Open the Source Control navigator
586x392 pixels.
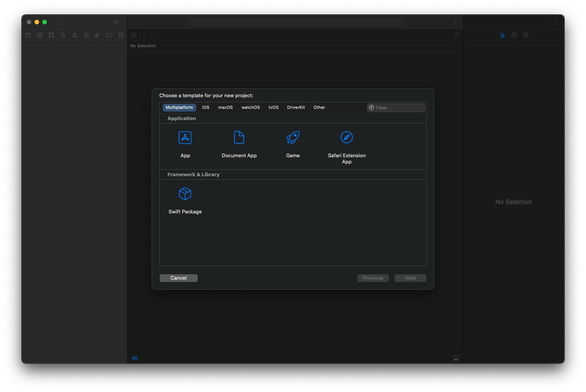[40, 35]
